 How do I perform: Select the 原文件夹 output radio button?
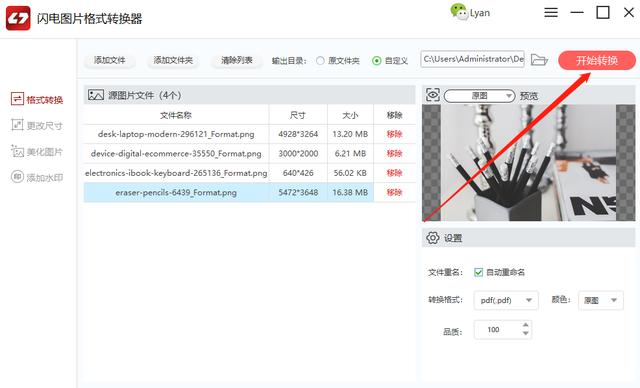pos(320,61)
